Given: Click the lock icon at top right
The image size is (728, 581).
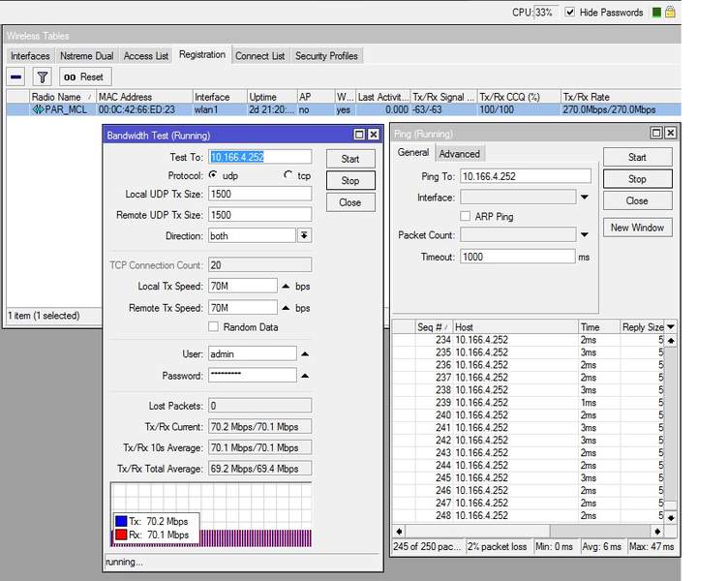Looking at the screenshot, I should pos(670,12).
